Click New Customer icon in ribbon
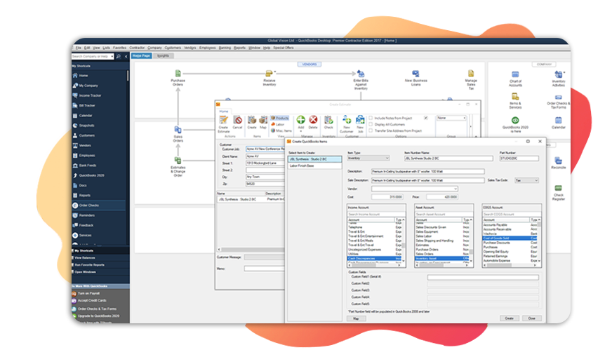 pos(347,120)
